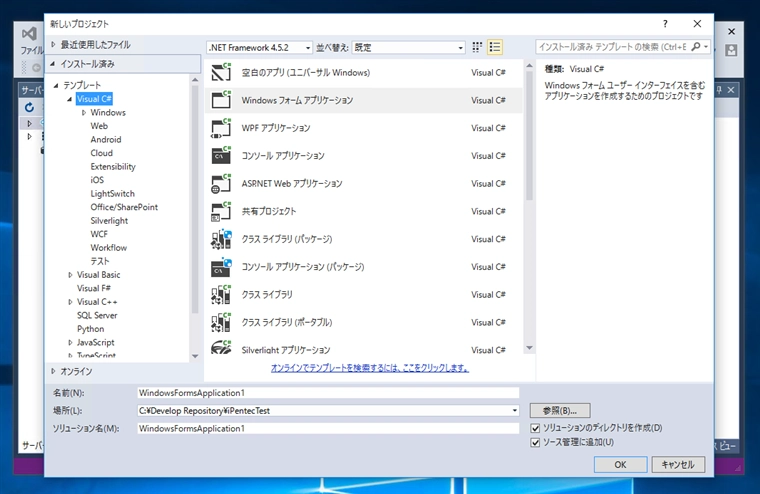Select SQL Server in the tree
Viewport: 760px width, 494px height.
pos(97,316)
